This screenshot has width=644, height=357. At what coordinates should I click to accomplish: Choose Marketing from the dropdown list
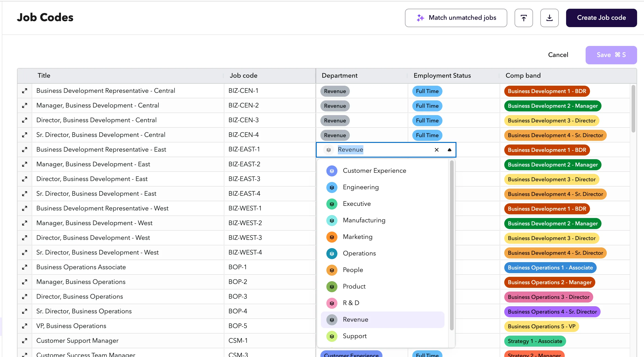click(x=382, y=237)
